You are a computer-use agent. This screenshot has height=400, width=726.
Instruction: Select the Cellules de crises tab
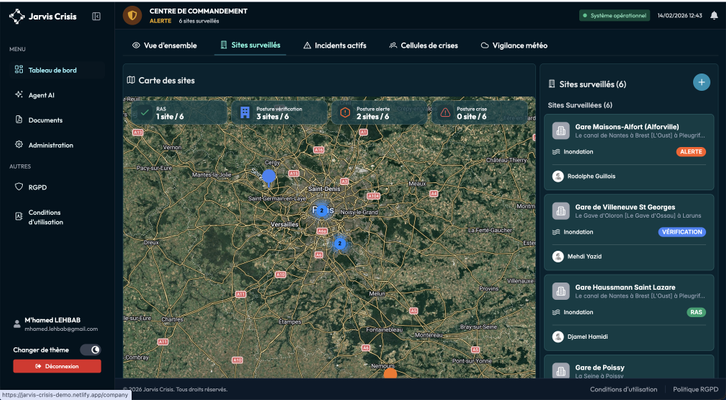[x=423, y=45]
